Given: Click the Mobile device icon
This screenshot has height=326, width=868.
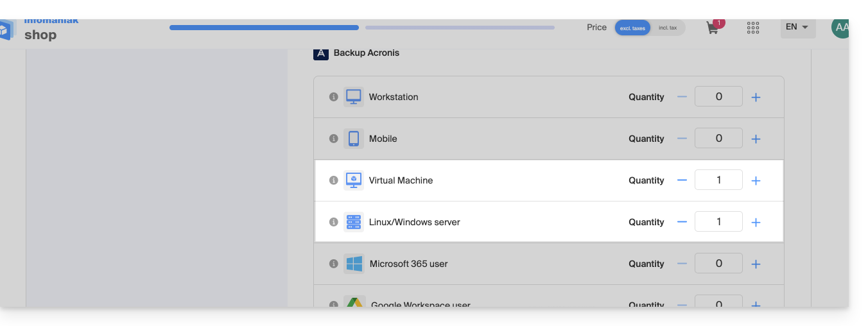Looking at the screenshot, I should (x=353, y=139).
